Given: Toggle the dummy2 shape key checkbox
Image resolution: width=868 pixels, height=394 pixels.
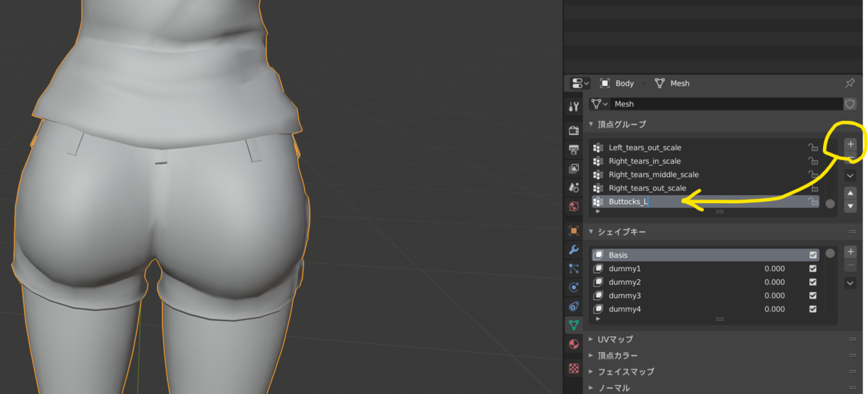Looking at the screenshot, I should click(x=813, y=282).
